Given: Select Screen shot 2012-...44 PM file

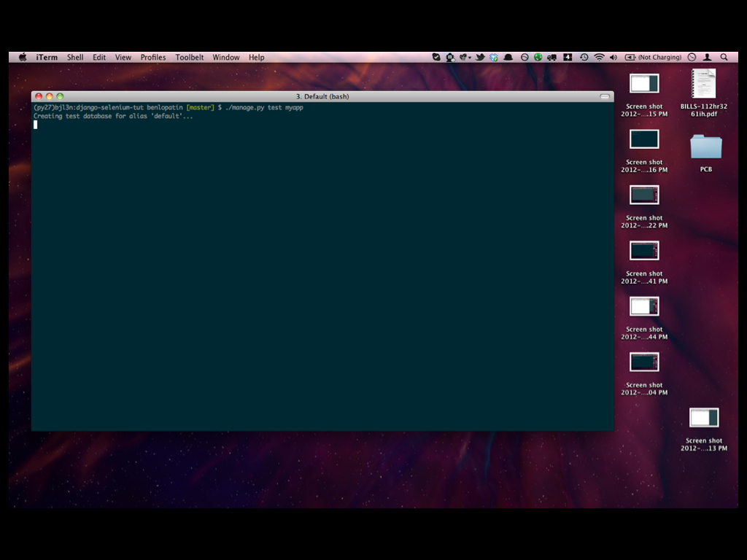Looking at the screenshot, I should click(x=644, y=318).
